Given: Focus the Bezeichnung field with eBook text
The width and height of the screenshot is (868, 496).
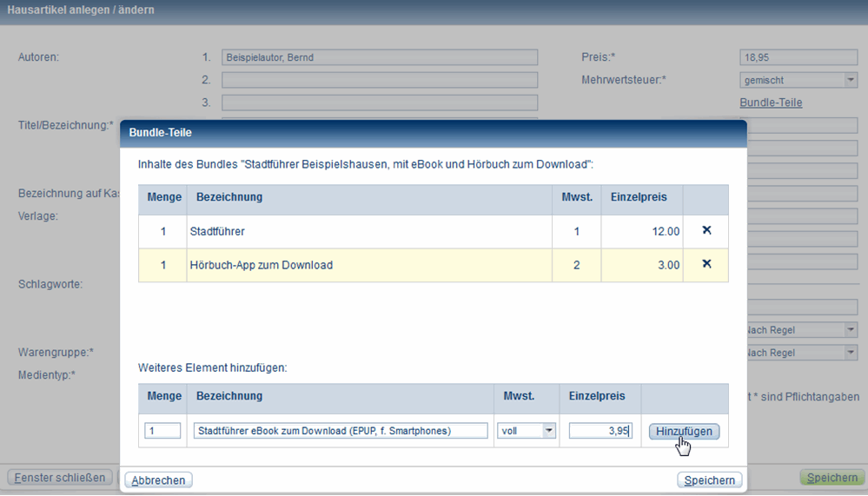Looking at the screenshot, I should point(340,430).
